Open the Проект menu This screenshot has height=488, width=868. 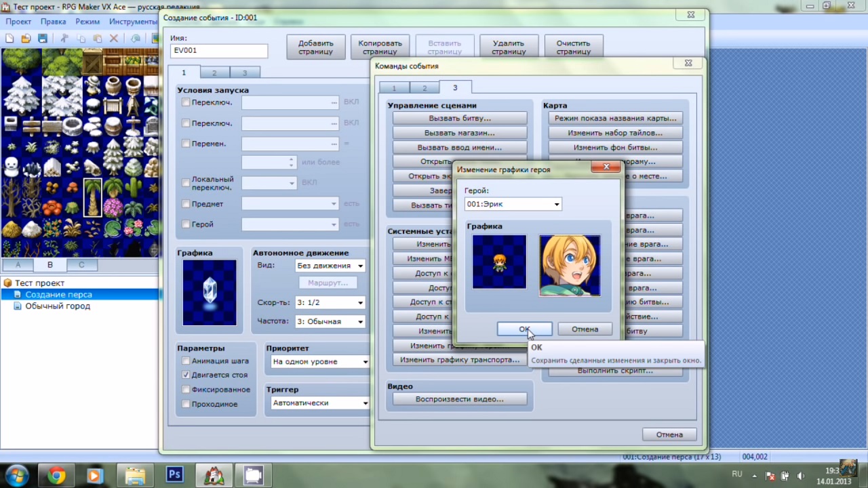tap(19, 22)
